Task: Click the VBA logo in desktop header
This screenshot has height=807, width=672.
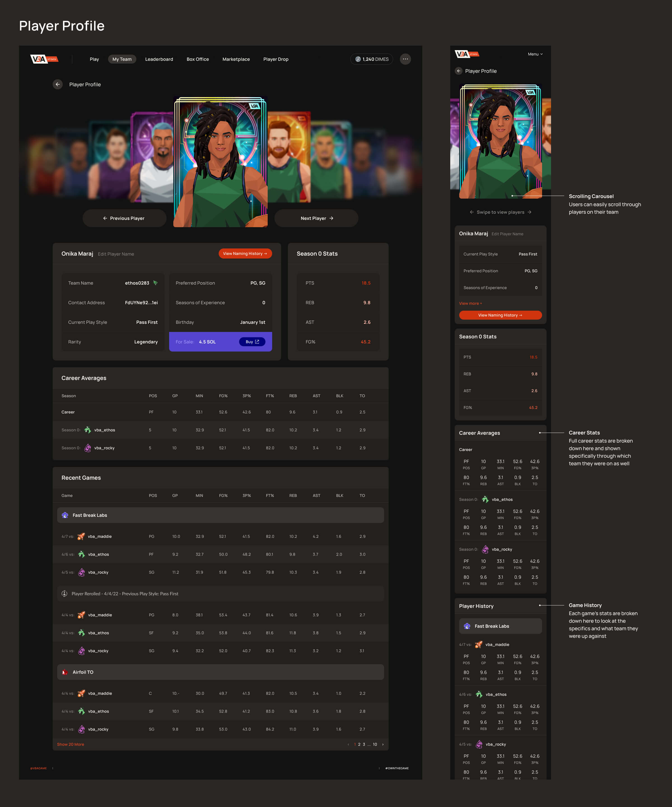Action: point(44,59)
